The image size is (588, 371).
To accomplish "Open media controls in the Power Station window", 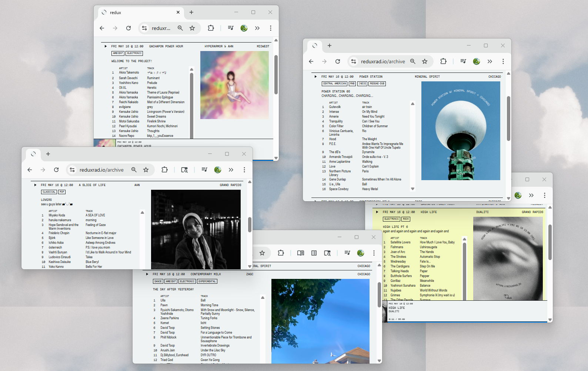I will point(463,61).
